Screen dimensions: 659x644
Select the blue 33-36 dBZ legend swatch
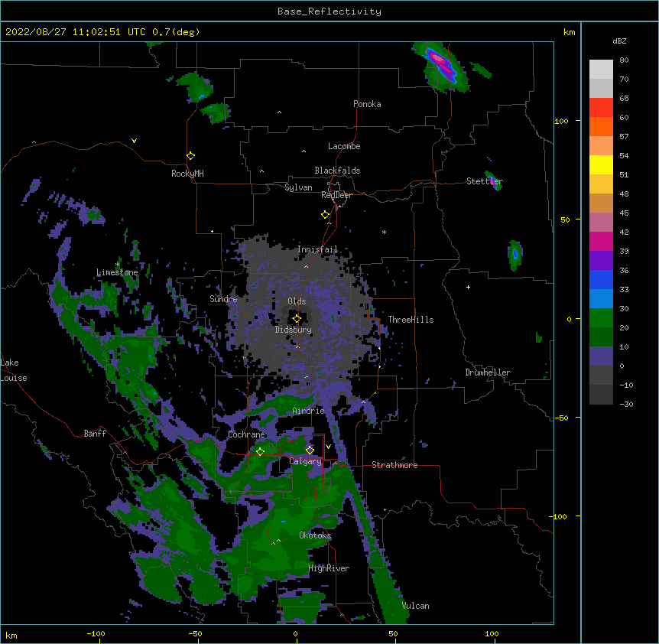pos(601,279)
